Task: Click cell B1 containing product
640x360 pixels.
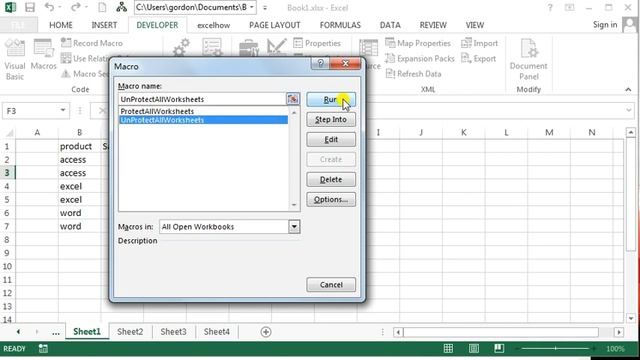Action: pos(79,146)
